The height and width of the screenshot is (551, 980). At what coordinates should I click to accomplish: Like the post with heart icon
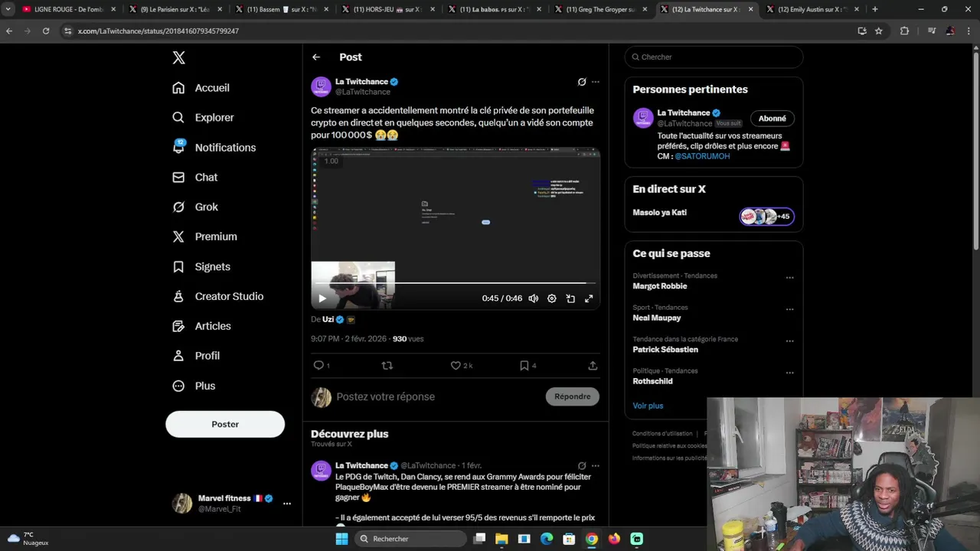tap(456, 366)
